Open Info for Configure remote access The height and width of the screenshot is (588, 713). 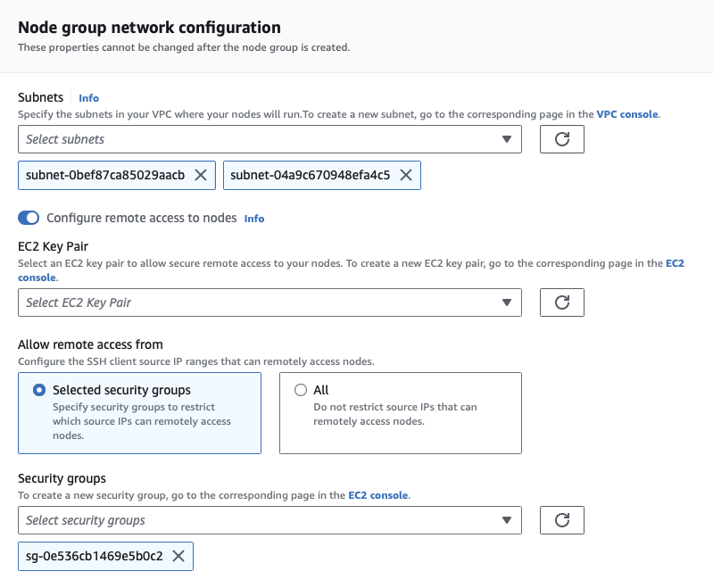[x=254, y=219]
